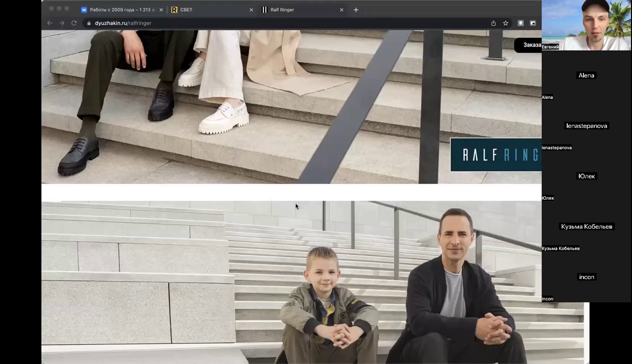Select the Юлек participant tile
Screen dimensions: 632x364
[586, 176]
